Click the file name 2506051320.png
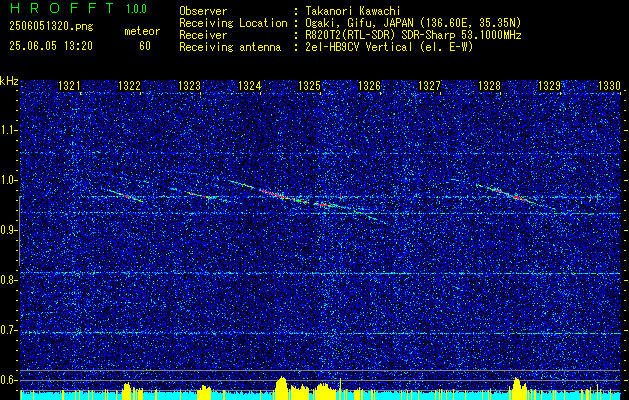629x400 pixels. (x=51, y=27)
